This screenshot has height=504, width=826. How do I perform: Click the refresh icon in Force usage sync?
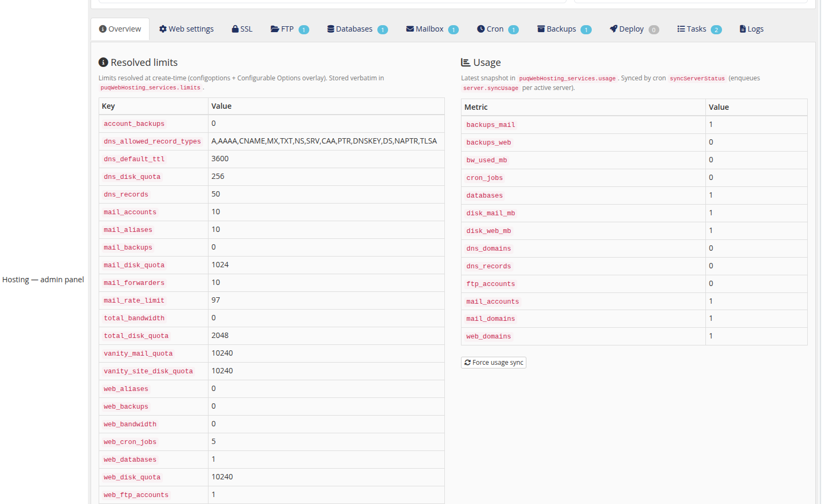point(467,363)
